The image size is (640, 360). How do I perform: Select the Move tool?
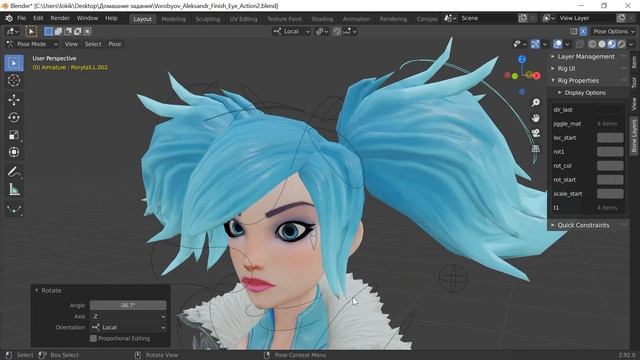[x=14, y=100]
